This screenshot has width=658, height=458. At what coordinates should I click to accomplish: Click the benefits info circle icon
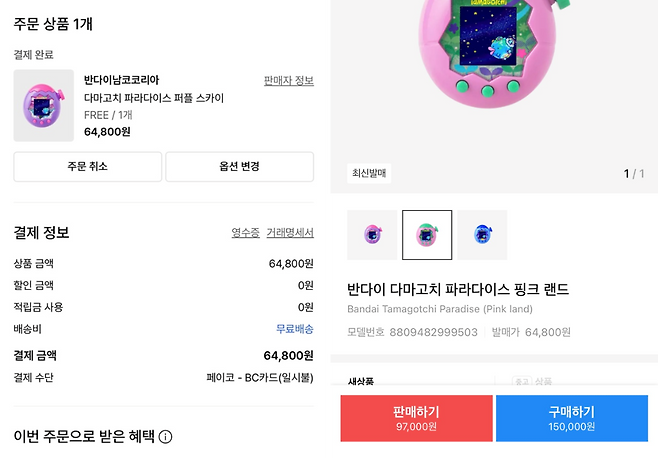pyautogui.click(x=166, y=437)
